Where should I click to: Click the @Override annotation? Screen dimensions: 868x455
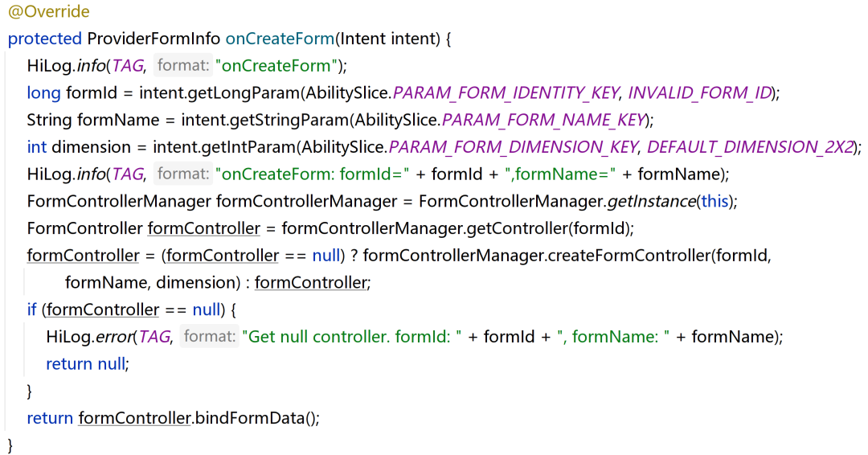tap(49, 12)
